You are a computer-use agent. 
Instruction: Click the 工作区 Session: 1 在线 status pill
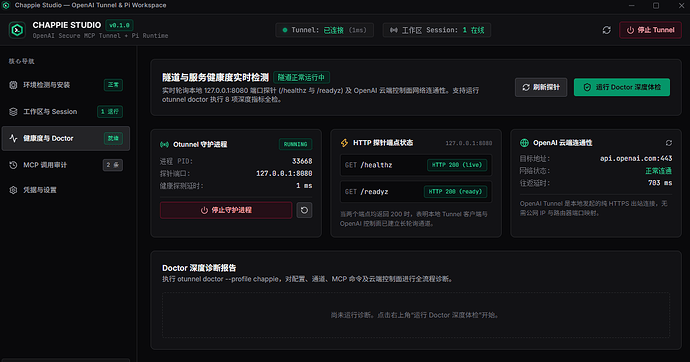(x=437, y=30)
